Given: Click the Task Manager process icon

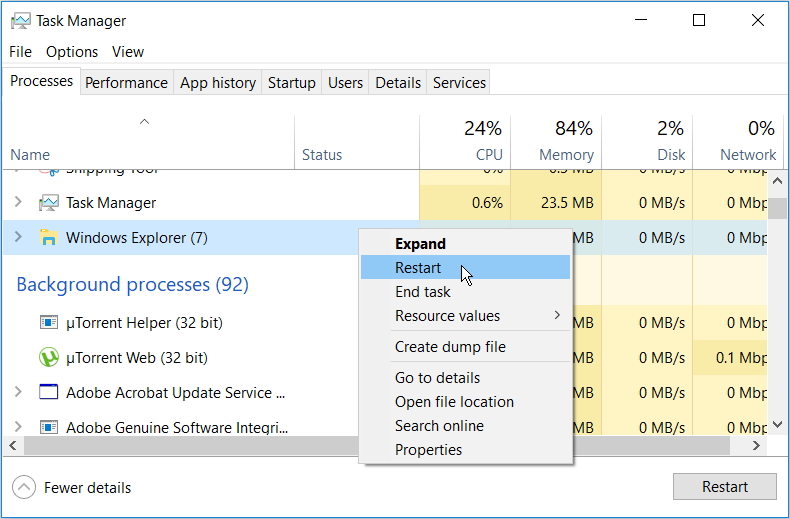Looking at the screenshot, I should point(48,203).
